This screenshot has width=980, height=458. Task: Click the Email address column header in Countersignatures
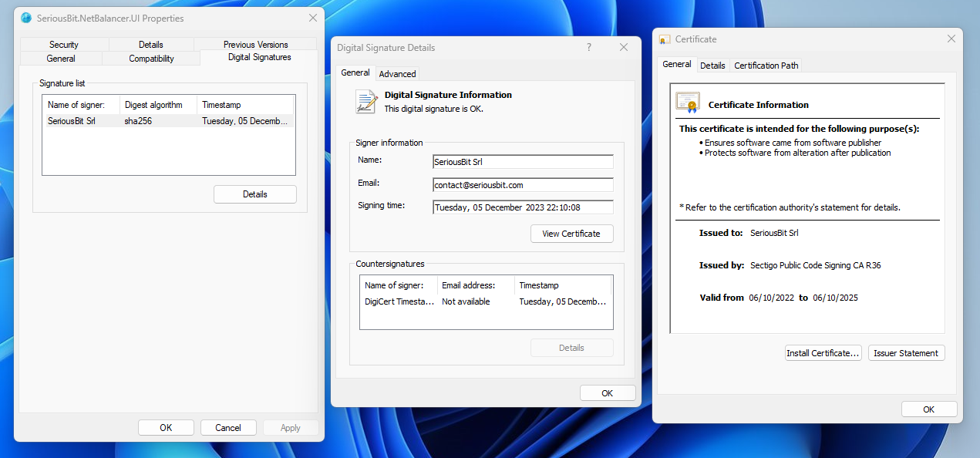click(x=476, y=285)
